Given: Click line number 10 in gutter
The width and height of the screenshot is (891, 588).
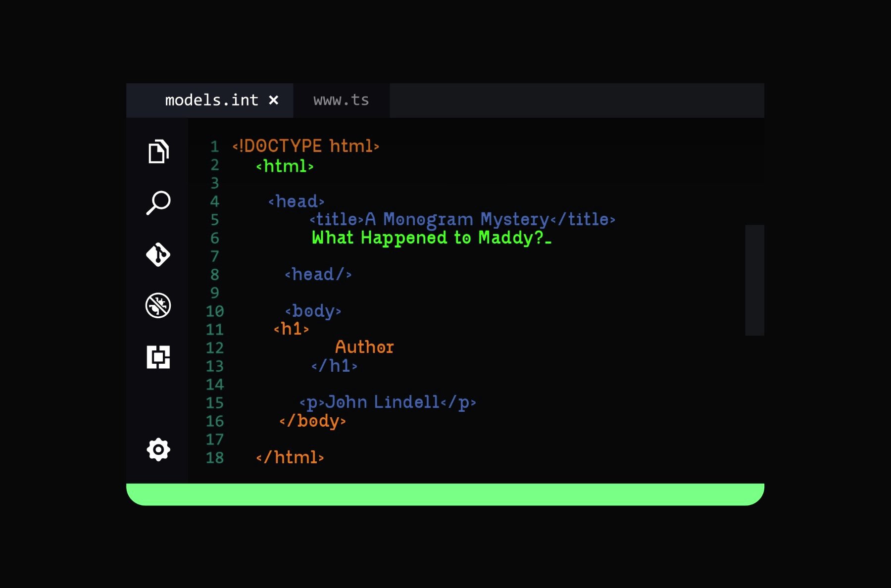Looking at the screenshot, I should (215, 311).
